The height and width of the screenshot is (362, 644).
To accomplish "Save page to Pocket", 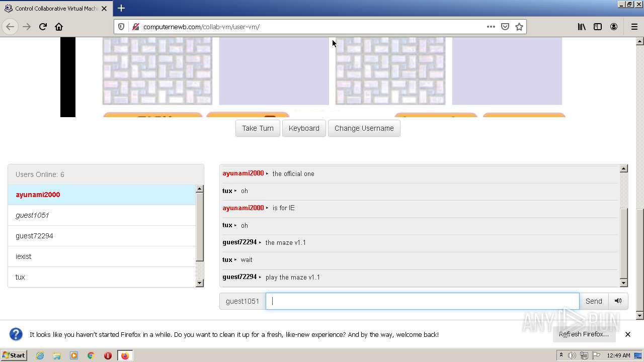I will [x=505, y=27].
